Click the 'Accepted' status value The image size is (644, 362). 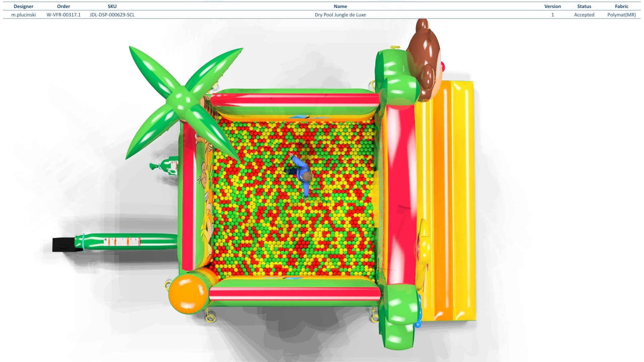pyautogui.click(x=584, y=15)
